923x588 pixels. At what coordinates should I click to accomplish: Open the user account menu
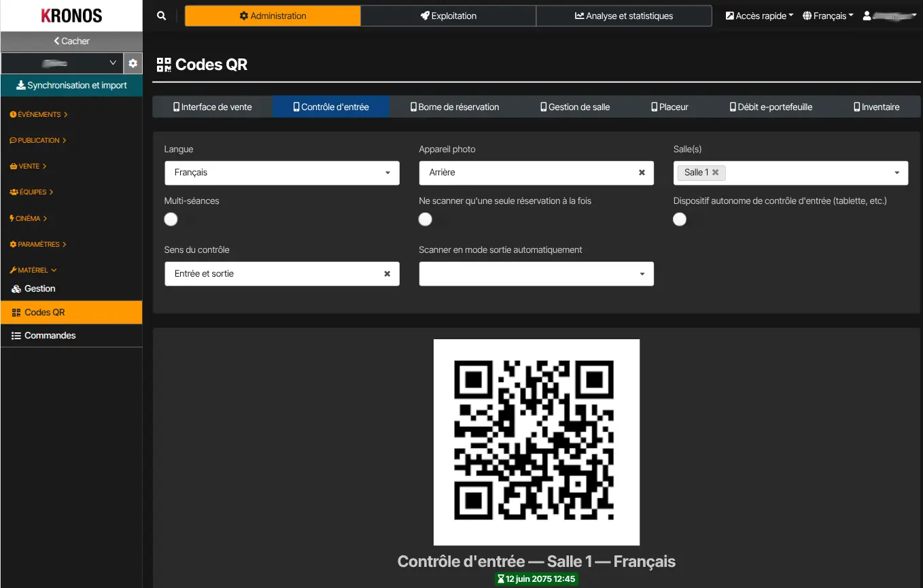[890, 16]
